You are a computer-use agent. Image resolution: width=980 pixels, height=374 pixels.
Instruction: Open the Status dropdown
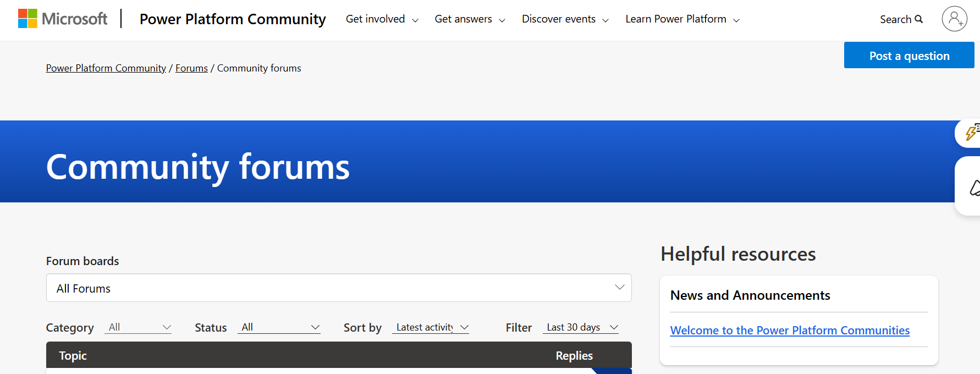(279, 327)
